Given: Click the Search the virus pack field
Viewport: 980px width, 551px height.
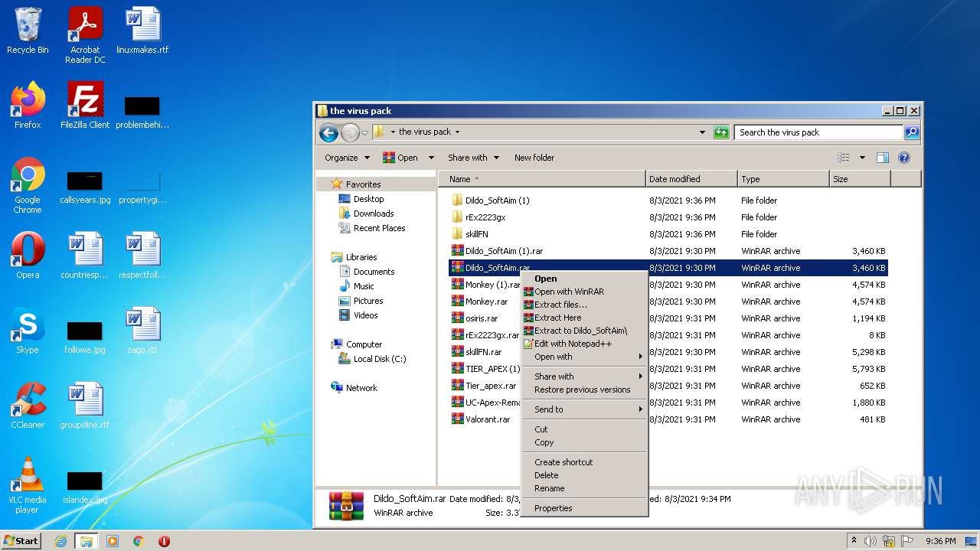Looking at the screenshot, I should [x=818, y=132].
